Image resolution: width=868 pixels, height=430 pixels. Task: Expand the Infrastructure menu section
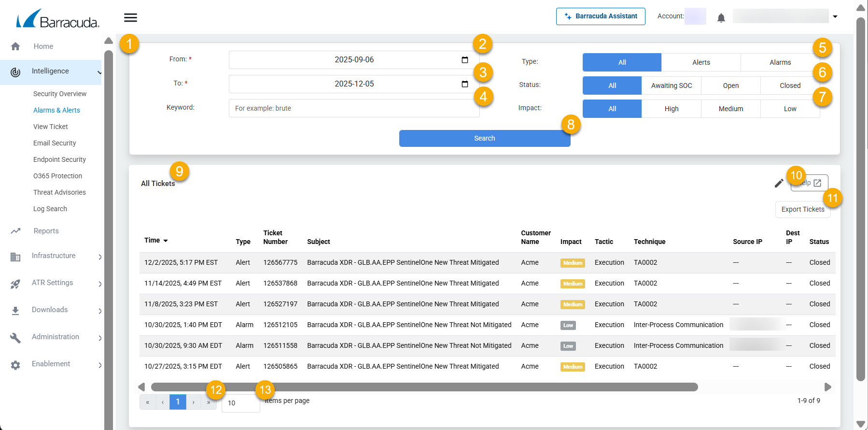point(100,257)
